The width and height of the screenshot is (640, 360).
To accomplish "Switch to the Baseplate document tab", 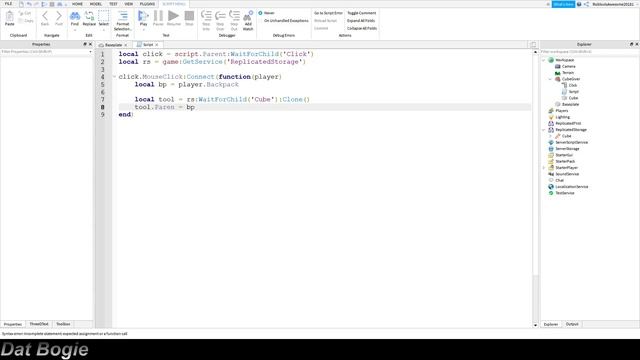I will click(113, 44).
